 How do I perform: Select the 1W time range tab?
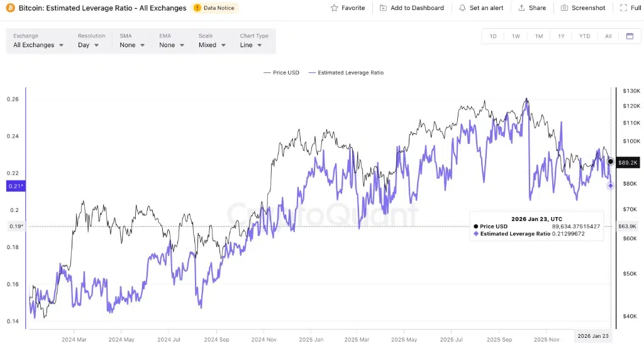pyautogui.click(x=516, y=36)
